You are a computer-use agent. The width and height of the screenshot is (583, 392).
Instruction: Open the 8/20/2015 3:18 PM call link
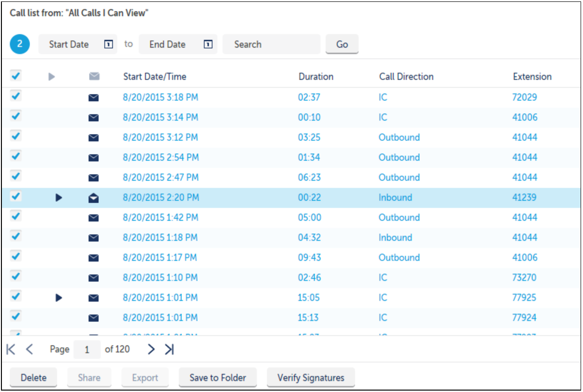point(160,98)
